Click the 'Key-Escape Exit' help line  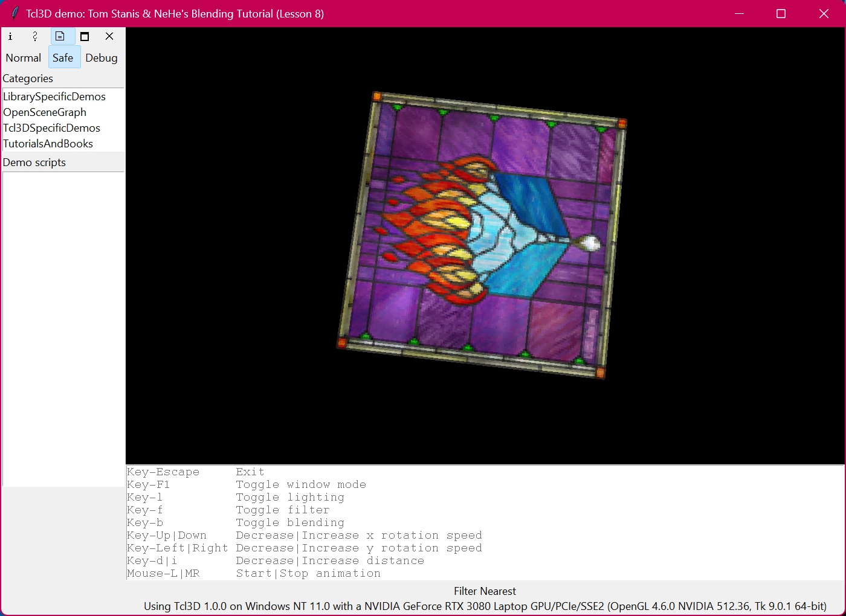click(x=196, y=472)
